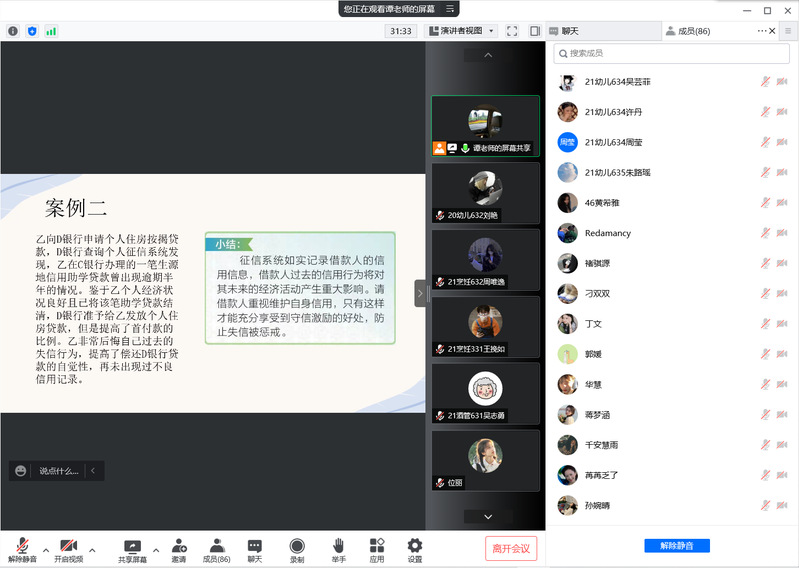Open the emoji reaction smiley icon

click(20, 470)
